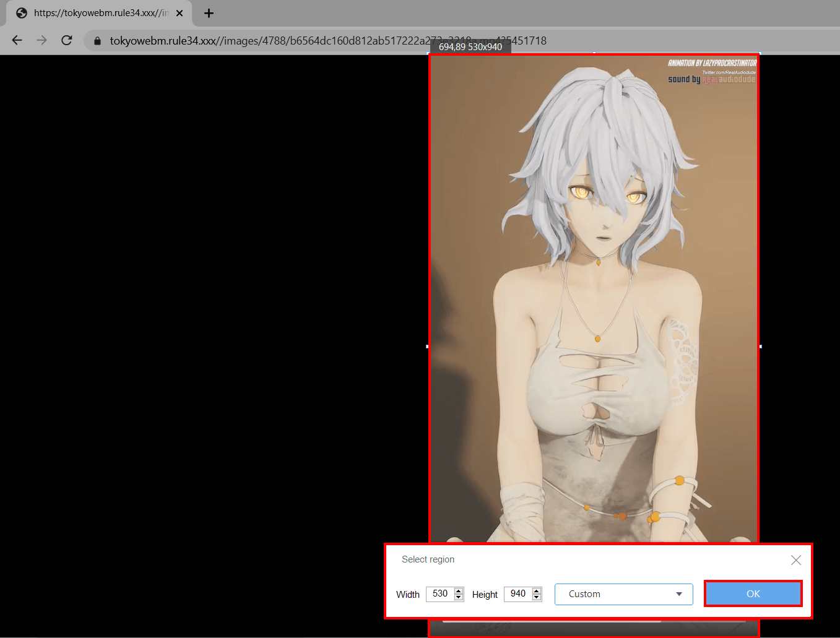Decrease Width with the down arrow
Image resolution: width=840 pixels, height=638 pixels.
(x=459, y=598)
